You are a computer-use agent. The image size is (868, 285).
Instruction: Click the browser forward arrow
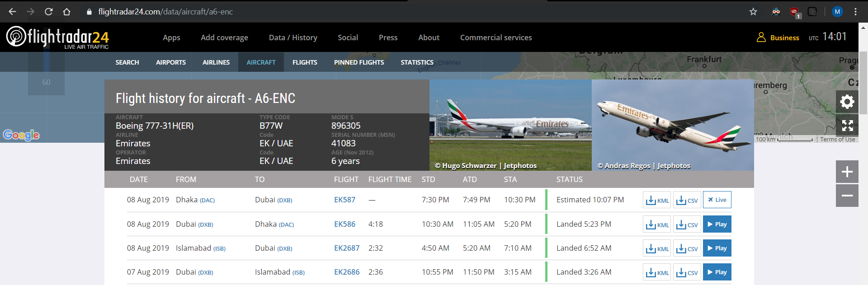coord(30,12)
